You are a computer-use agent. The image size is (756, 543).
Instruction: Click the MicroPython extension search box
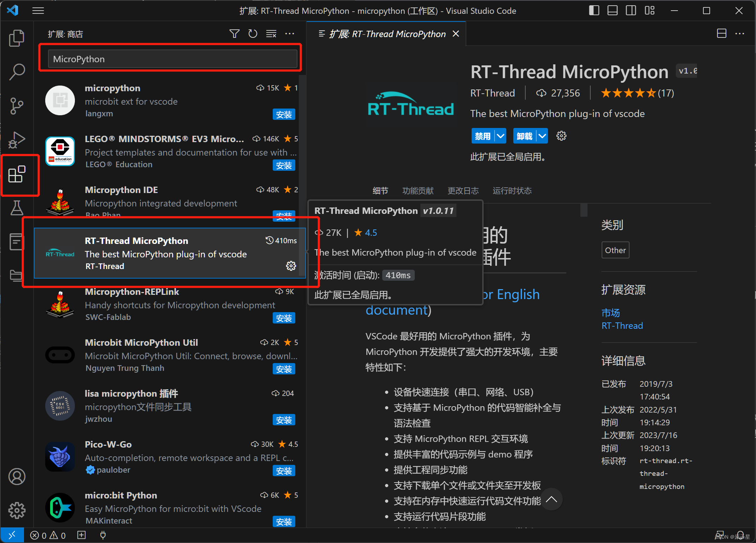(x=172, y=59)
